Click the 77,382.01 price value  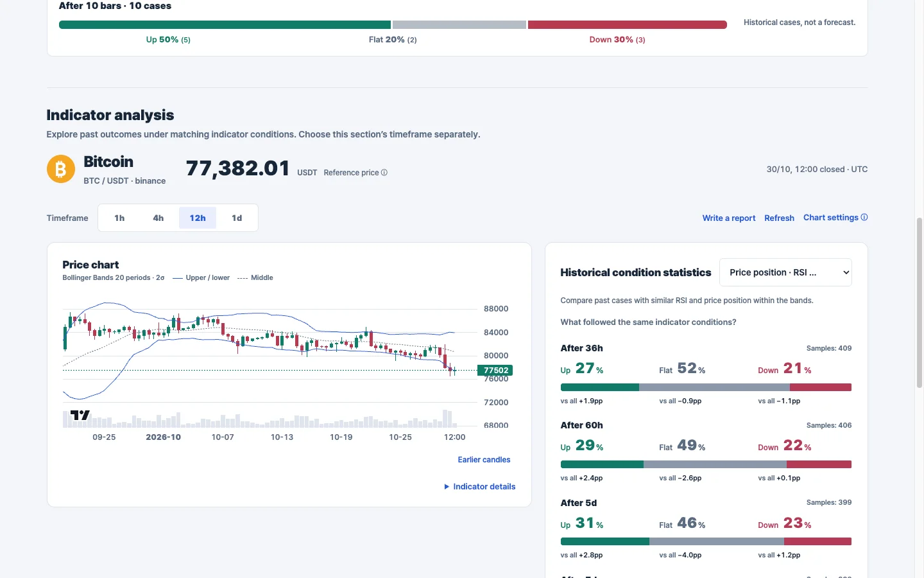click(x=238, y=168)
